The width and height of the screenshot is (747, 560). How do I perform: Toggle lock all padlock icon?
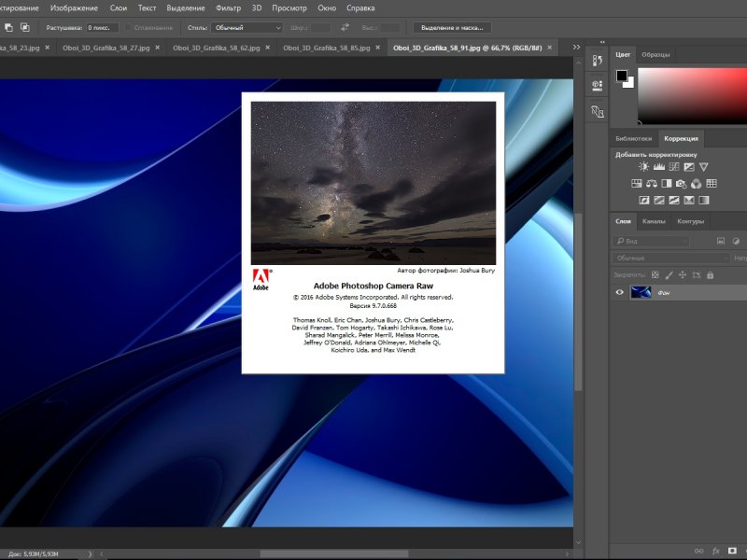click(x=710, y=274)
